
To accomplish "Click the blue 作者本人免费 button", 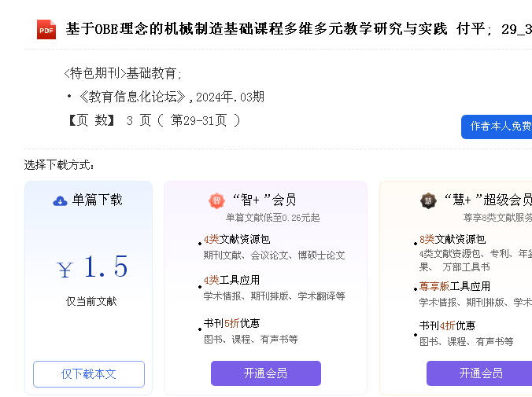I will (x=498, y=126).
